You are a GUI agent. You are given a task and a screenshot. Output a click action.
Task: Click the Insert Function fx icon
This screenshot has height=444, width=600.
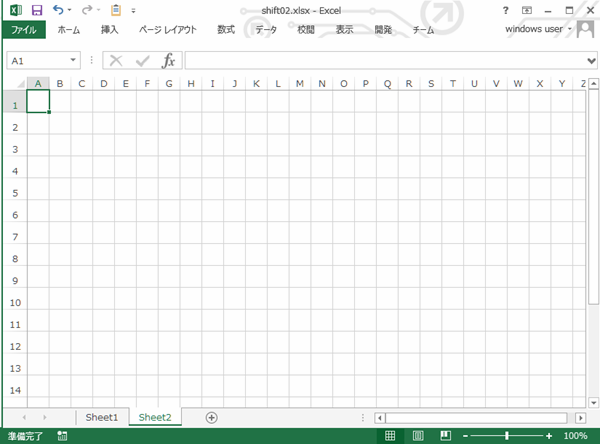(169, 61)
